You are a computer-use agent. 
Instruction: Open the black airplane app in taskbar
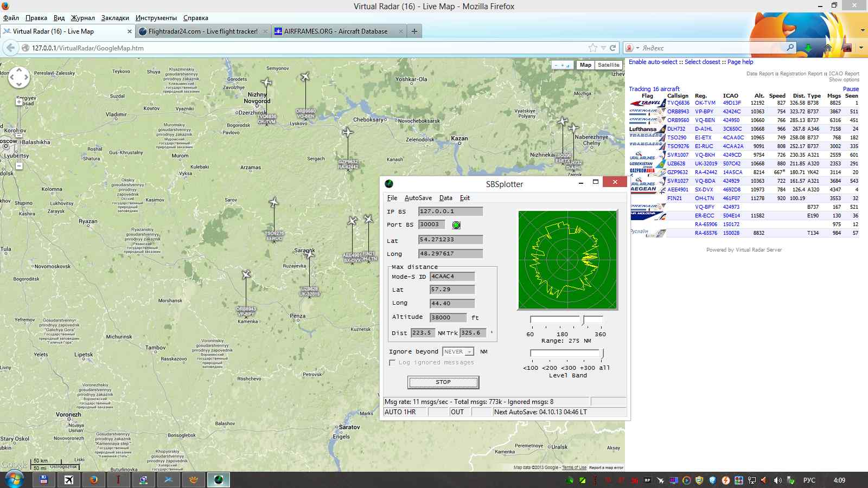pos(69,480)
